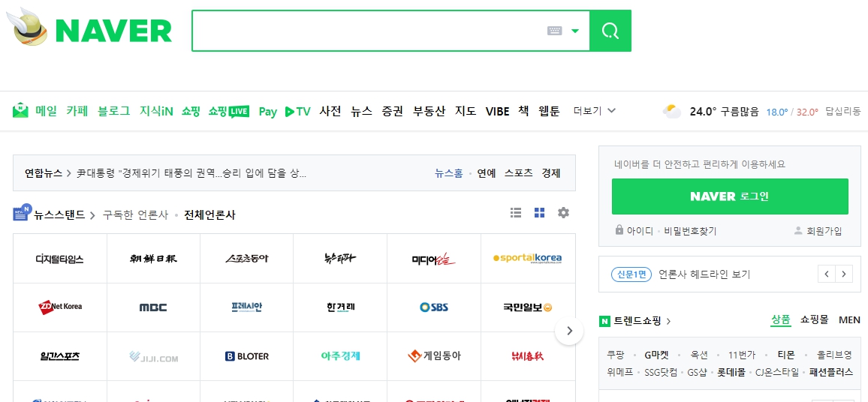
Task: Open the 尹대통령 news headline
Action: pyautogui.click(x=191, y=173)
